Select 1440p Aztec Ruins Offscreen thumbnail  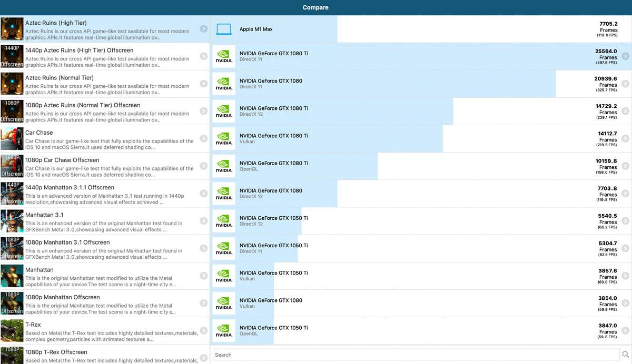point(12,56)
